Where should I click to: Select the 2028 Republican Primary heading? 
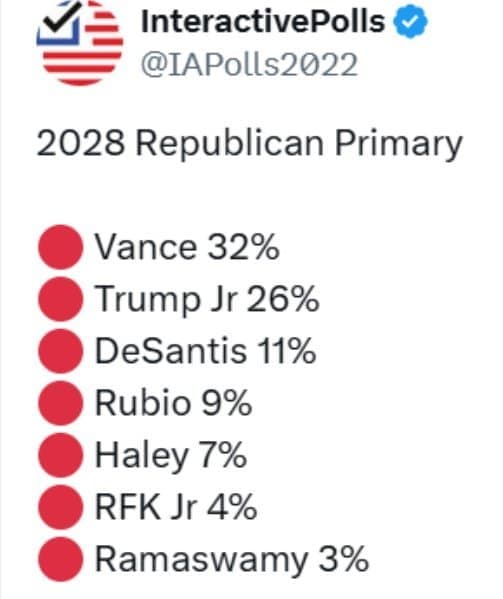tap(249, 144)
